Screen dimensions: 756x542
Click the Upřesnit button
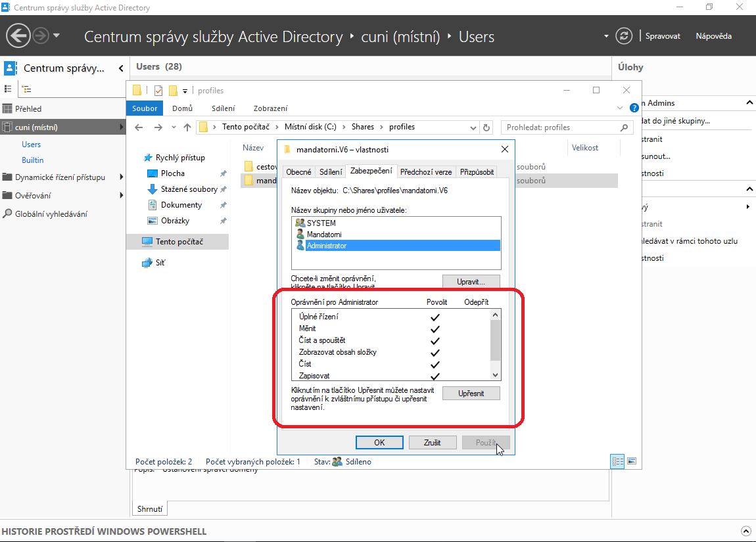471,394
